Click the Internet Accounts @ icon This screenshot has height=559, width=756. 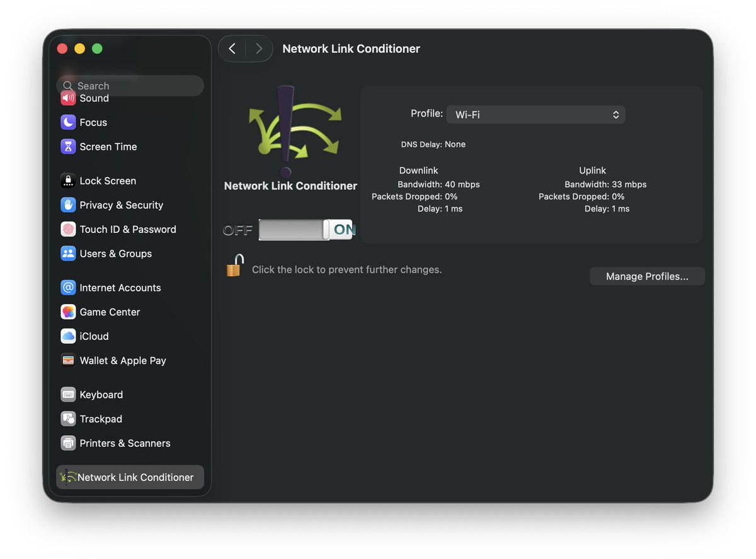click(x=68, y=288)
